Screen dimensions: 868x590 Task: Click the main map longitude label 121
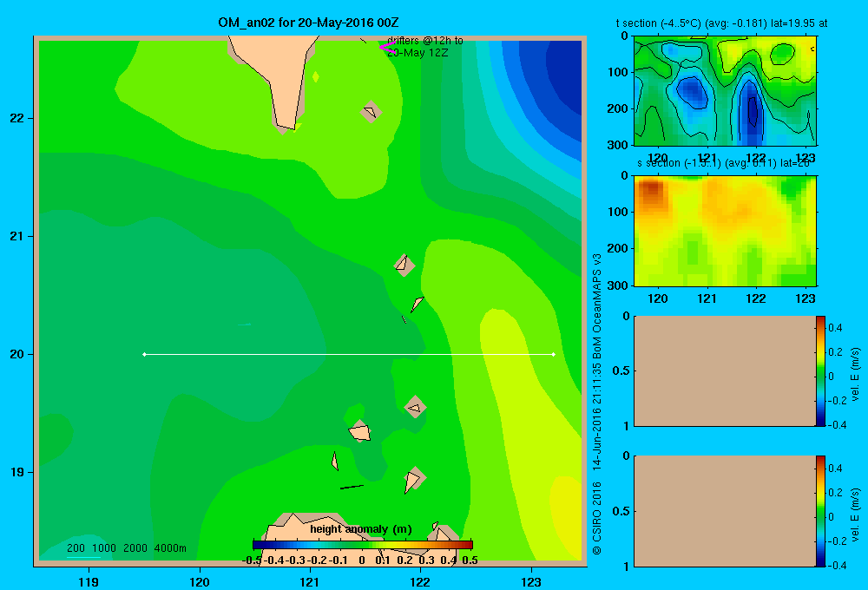[310, 581]
